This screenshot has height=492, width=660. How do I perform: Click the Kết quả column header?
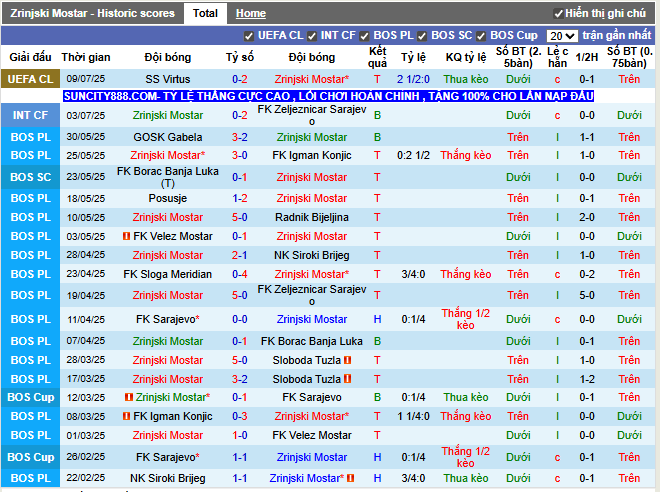pos(377,57)
